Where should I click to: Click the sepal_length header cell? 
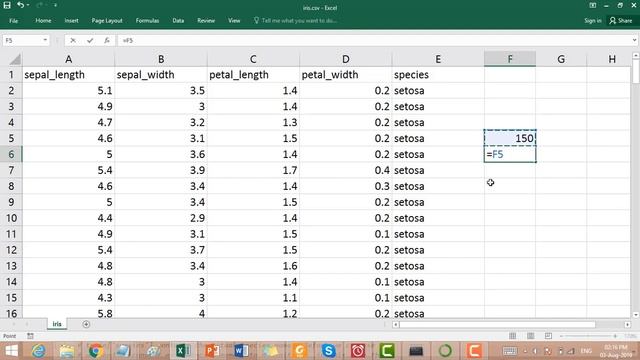tap(69, 75)
